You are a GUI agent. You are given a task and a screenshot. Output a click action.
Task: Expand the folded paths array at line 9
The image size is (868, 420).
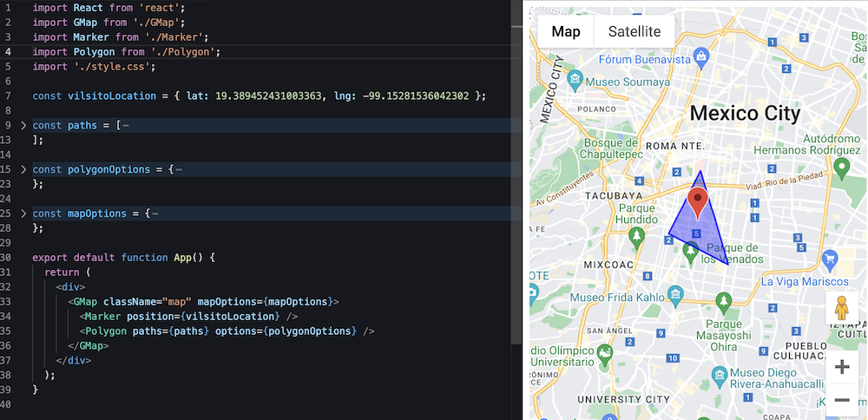point(23,125)
